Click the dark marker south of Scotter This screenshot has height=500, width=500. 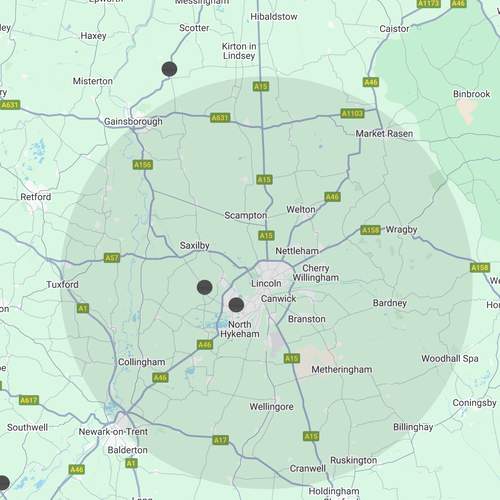(169, 69)
